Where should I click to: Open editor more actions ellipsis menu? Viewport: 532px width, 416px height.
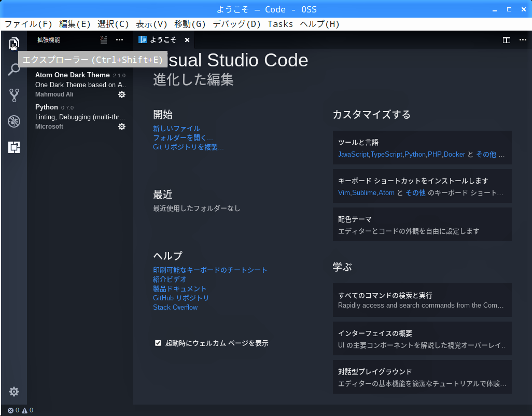pos(523,40)
